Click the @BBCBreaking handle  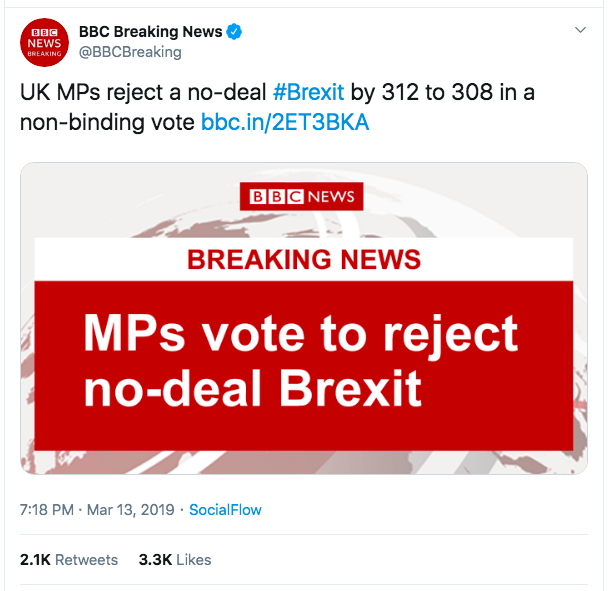(130, 52)
